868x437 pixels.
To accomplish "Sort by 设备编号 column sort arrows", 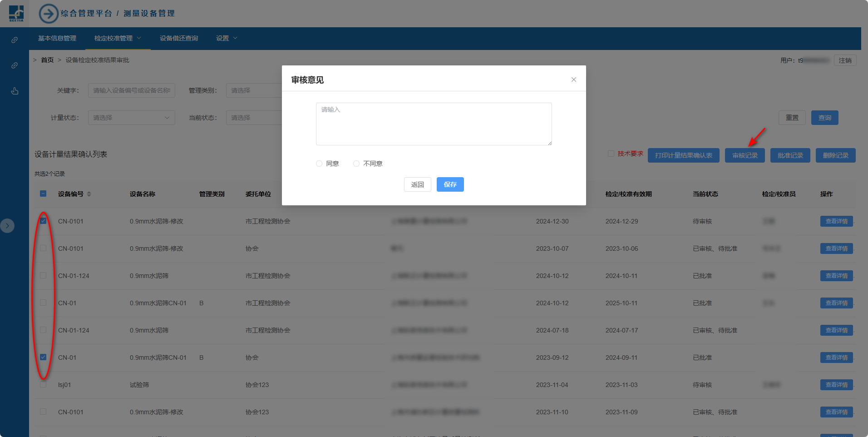I will pos(89,194).
